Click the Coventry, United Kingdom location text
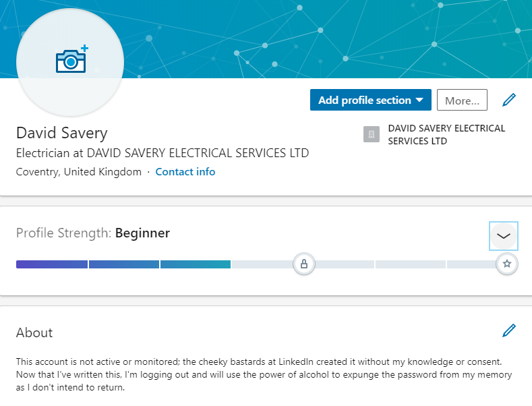532x406 pixels. [x=79, y=172]
